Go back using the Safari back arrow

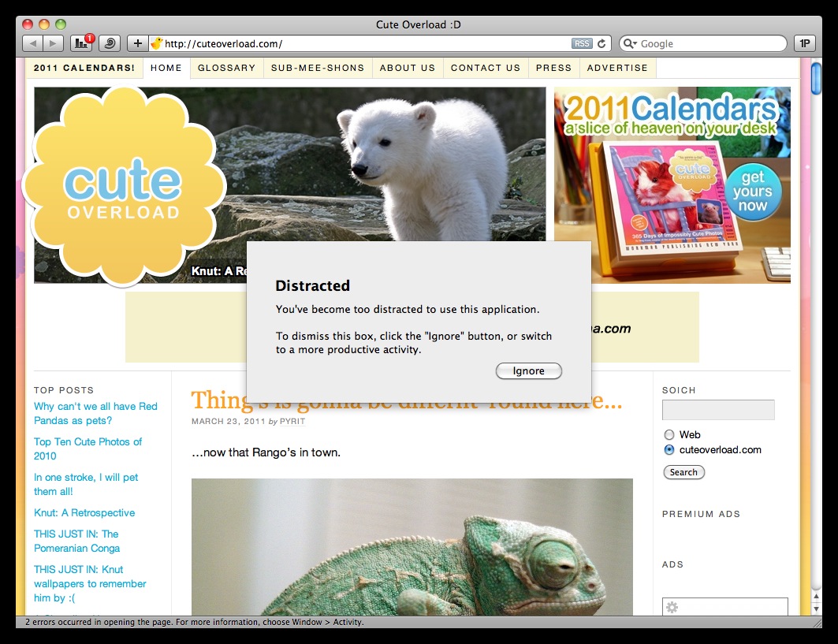(x=33, y=43)
